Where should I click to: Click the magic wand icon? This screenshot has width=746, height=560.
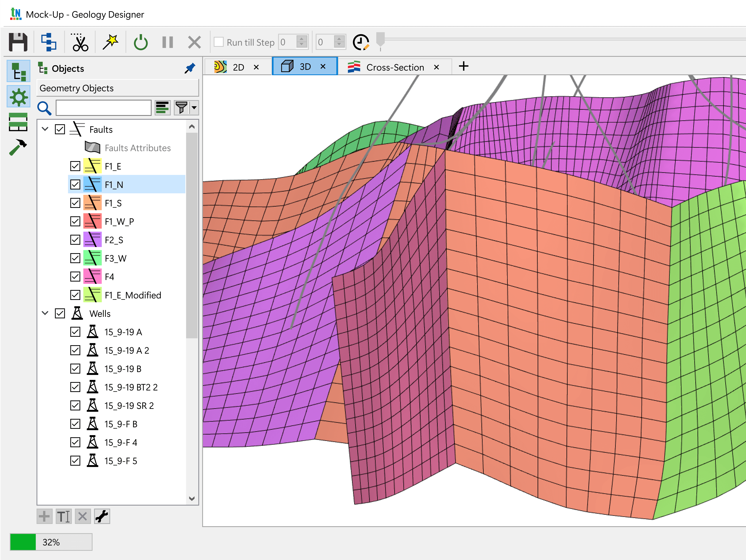[x=110, y=42]
